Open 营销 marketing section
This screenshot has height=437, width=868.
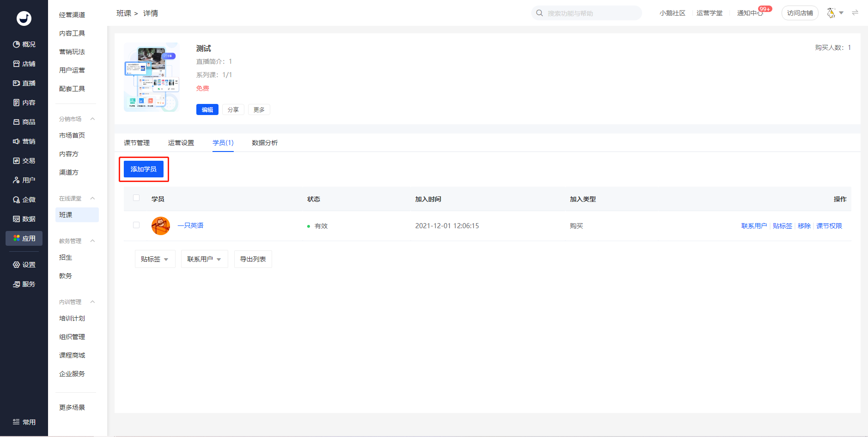[24, 141]
